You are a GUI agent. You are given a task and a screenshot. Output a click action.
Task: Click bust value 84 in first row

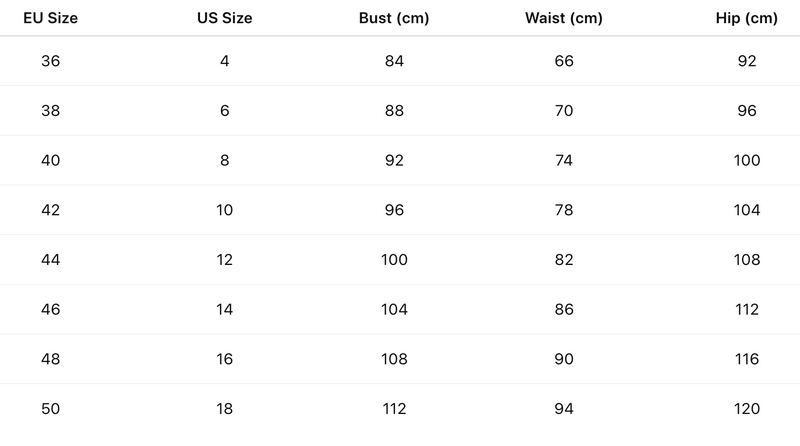tap(394, 61)
